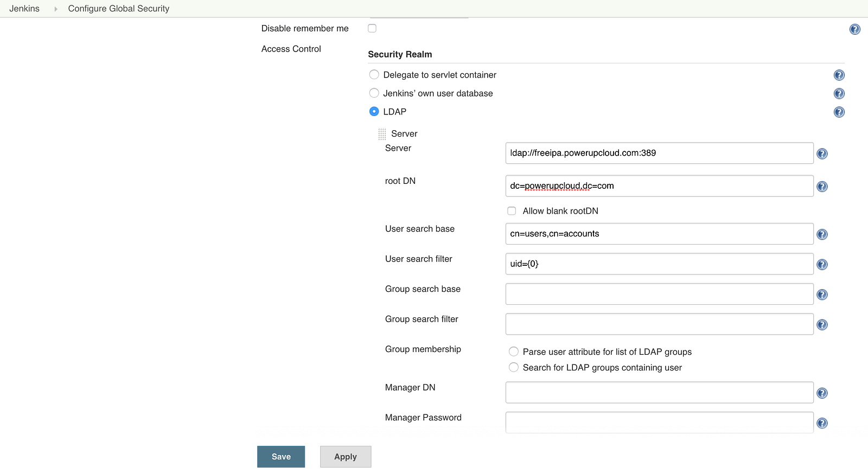This screenshot has height=473, width=868.
Task: Click help icon for Server field
Action: (822, 154)
